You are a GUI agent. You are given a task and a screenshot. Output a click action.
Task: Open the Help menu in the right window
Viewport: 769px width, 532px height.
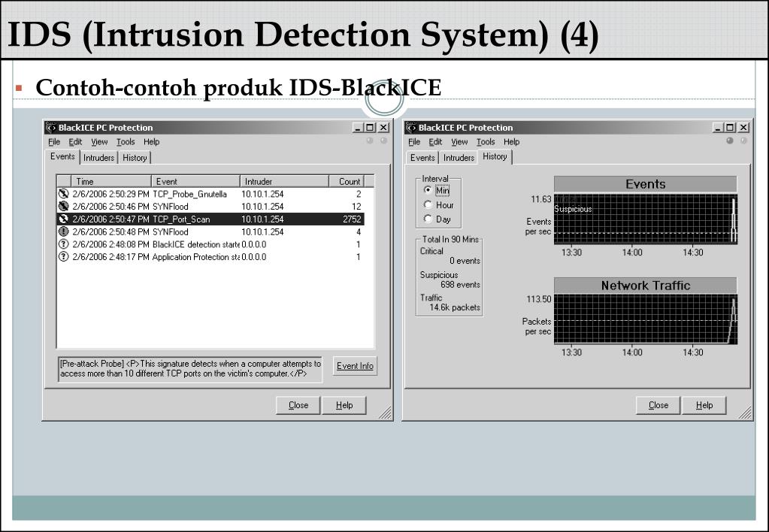tap(511, 142)
